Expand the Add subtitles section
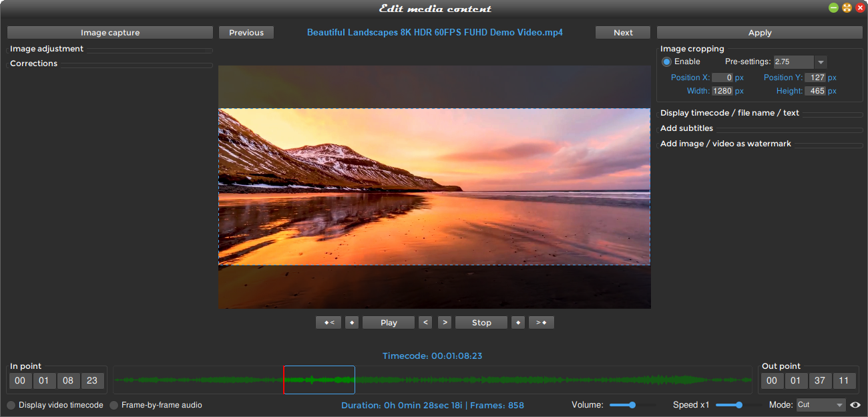 [x=686, y=128]
